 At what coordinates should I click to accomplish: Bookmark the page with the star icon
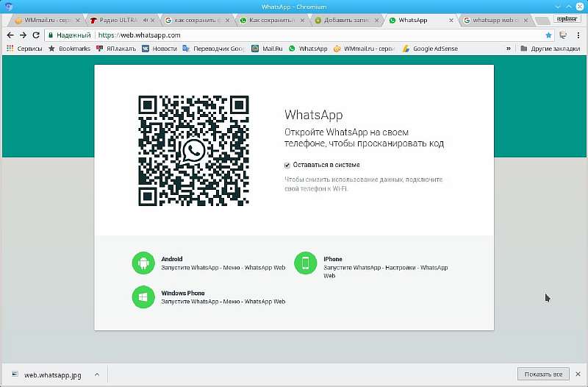(548, 35)
